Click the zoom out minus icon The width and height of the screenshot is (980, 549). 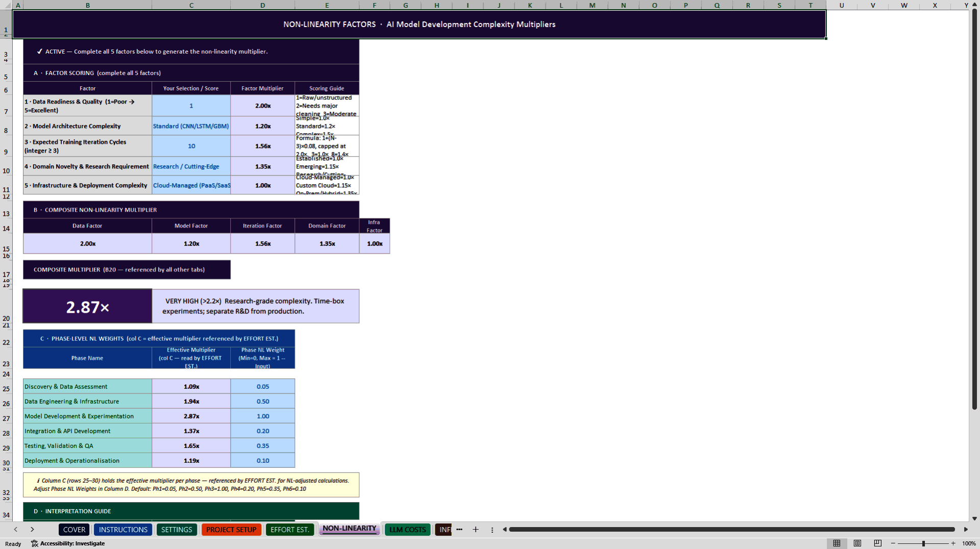point(893,543)
